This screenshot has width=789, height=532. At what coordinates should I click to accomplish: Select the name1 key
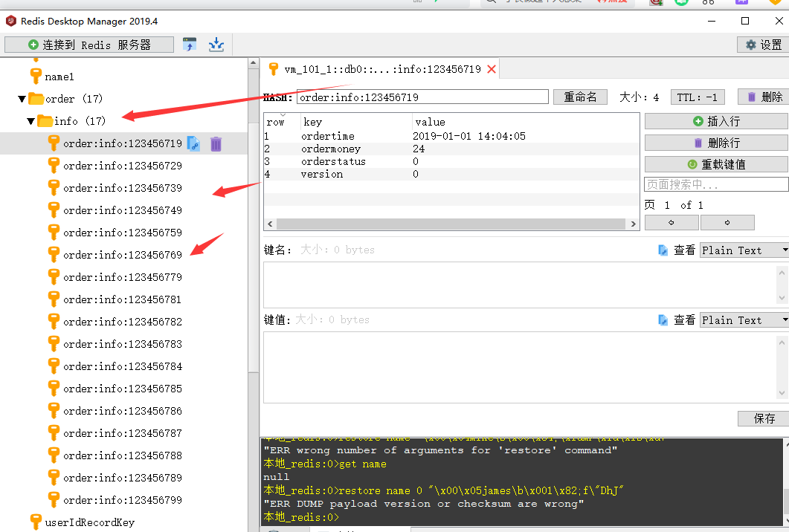pos(59,77)
